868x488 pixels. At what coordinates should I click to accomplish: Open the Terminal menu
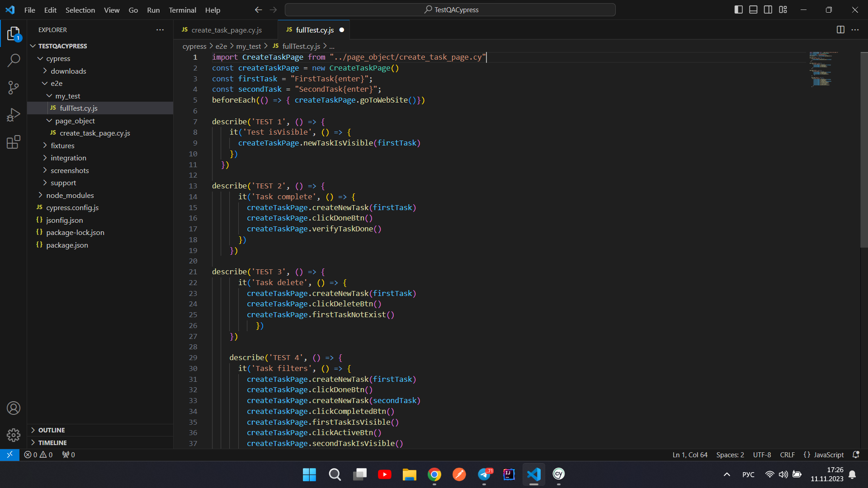click(x=182, y=9)
